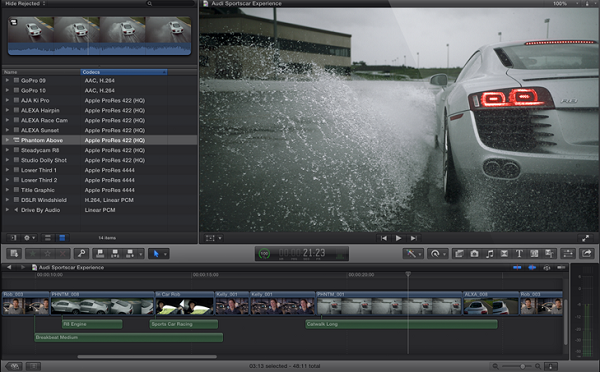Mark clip as Favorite with green star

[x=33, y=253]
